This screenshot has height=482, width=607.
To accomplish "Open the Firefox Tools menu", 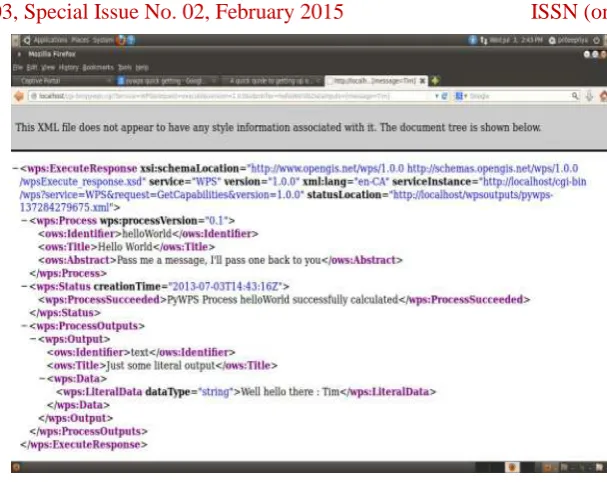I will pyautogui.click(x=125, y=67).
